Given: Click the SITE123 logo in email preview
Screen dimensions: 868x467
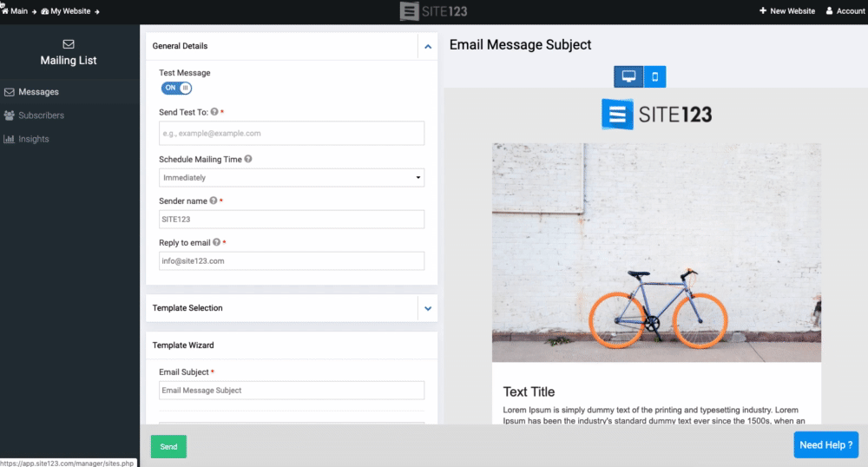Looking at the screenshot, I should click(x=656, y=115).
